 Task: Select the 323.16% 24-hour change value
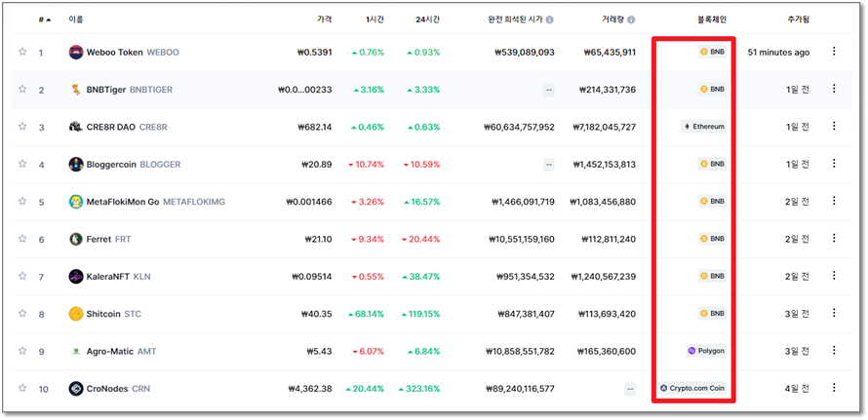coord(419,389)
